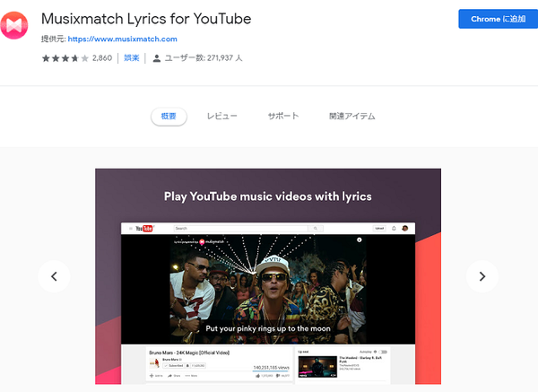
Task: Open the 2,860 ratings count
Action: coord(102,58)
